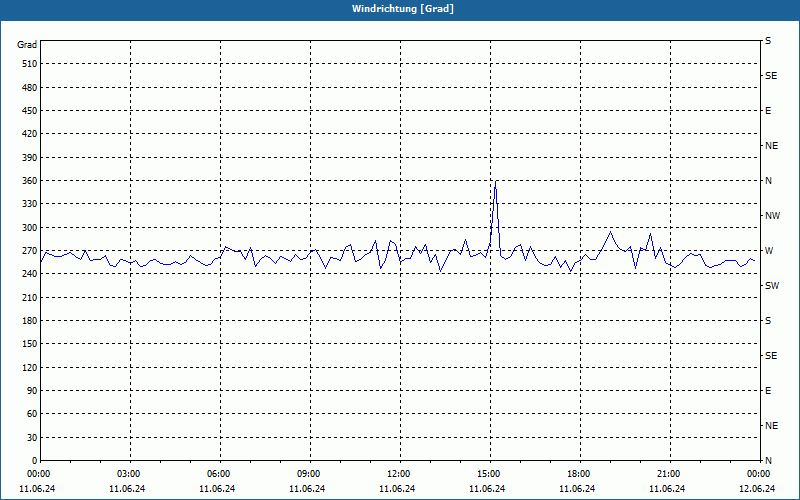Click the 03:00 time axis label
The height and width of the screenshot is (500, 800).
click(129, 474)
